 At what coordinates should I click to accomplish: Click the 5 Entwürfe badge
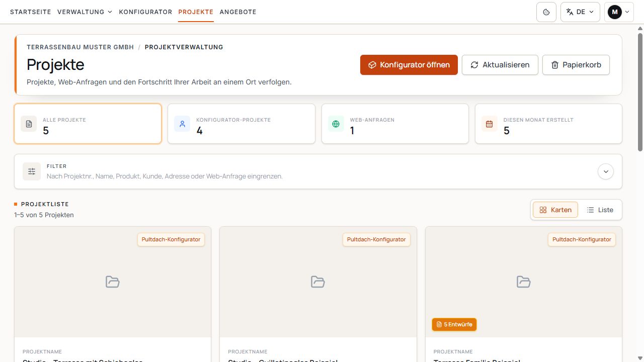[454, 324]
